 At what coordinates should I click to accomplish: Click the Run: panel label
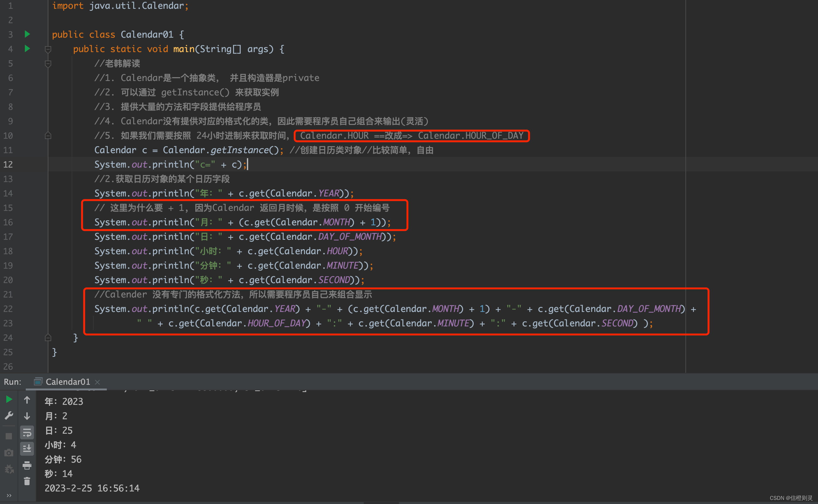[x=12, y=382]
